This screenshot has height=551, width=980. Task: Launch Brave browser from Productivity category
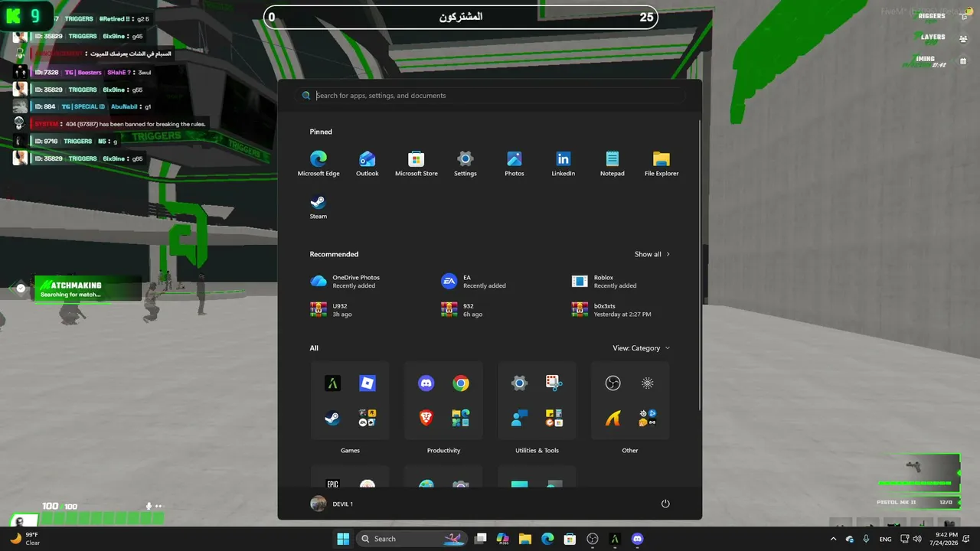pos(426,418)
